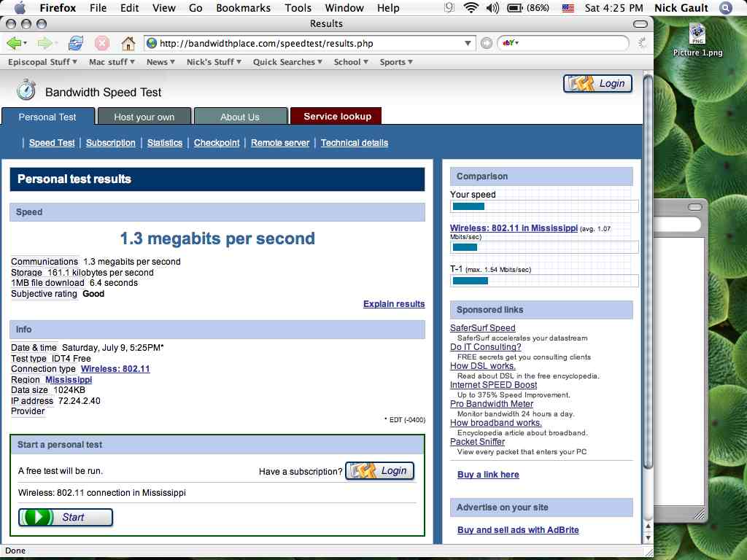
Task: Open the Nick Gault user menu
Action: click(681, 7)
